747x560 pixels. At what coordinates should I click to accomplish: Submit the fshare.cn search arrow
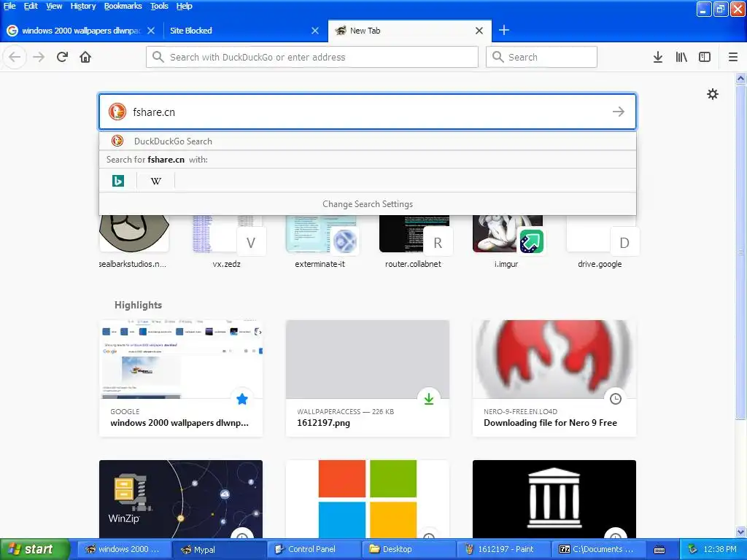click(619, 112)
